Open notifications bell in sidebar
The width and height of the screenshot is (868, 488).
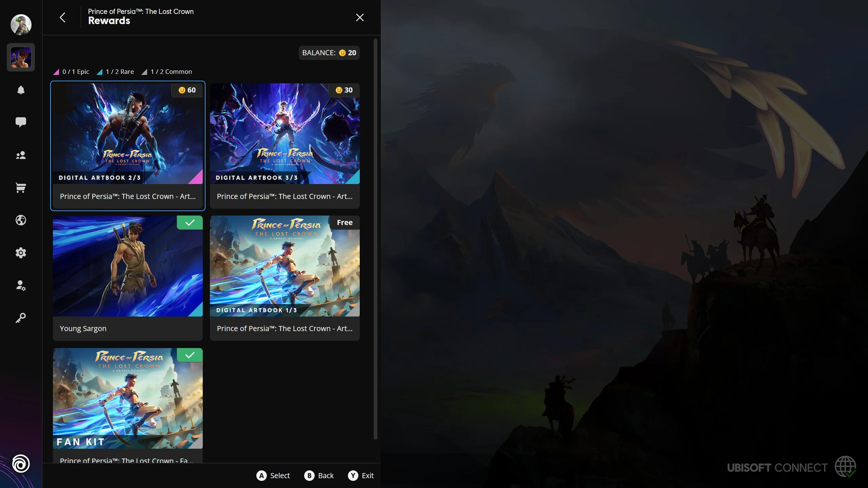[21, 90]
